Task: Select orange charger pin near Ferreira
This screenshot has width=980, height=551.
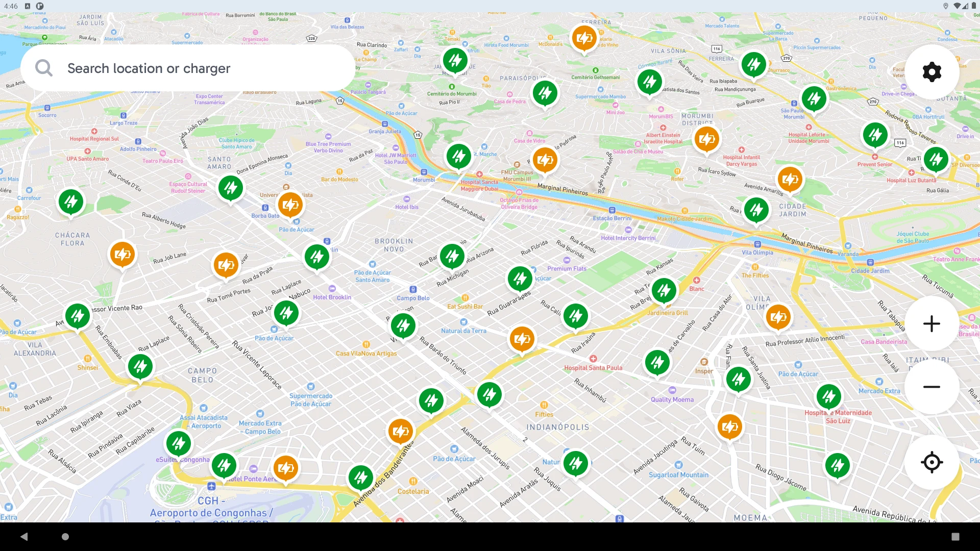Action: (584, 38)
